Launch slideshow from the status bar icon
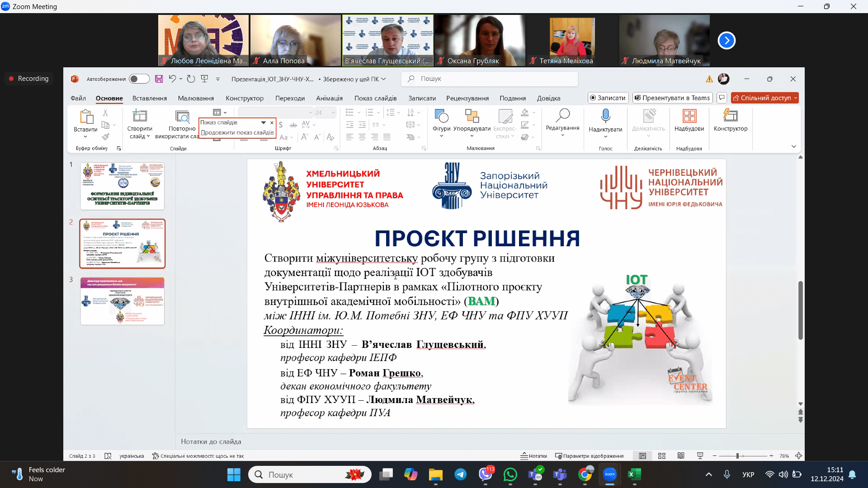Screen dimensions: 868x488 click(700, 456)
